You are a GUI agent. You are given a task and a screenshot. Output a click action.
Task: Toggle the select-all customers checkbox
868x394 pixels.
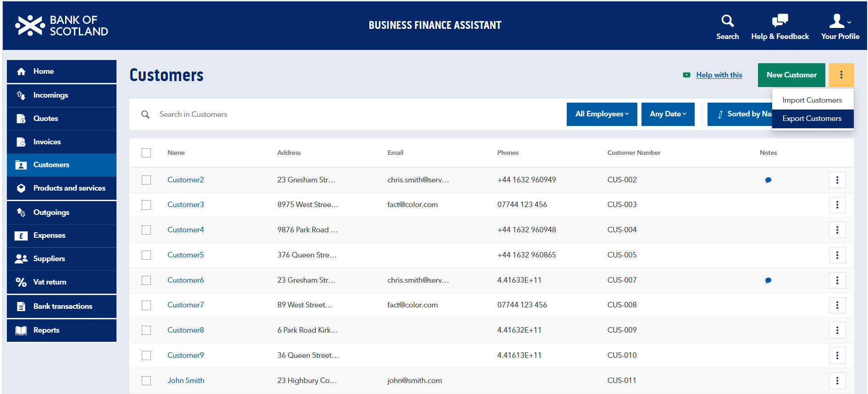[x=146, y=153]
